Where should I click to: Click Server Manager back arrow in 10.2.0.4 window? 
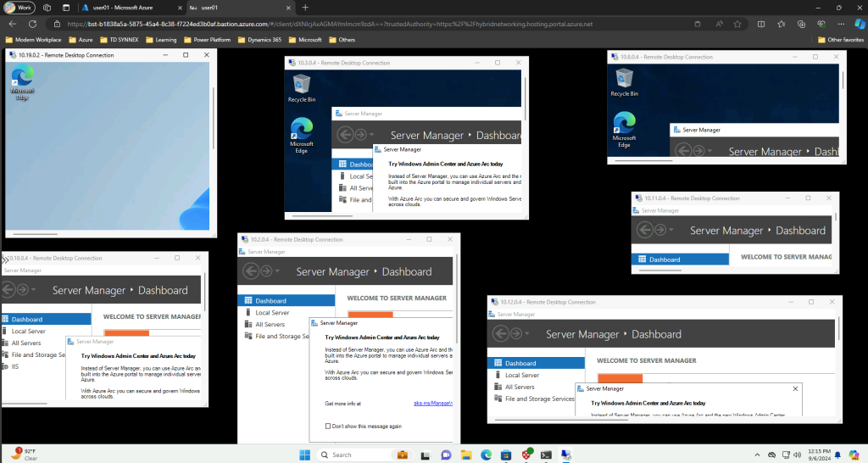coord(251,271)
